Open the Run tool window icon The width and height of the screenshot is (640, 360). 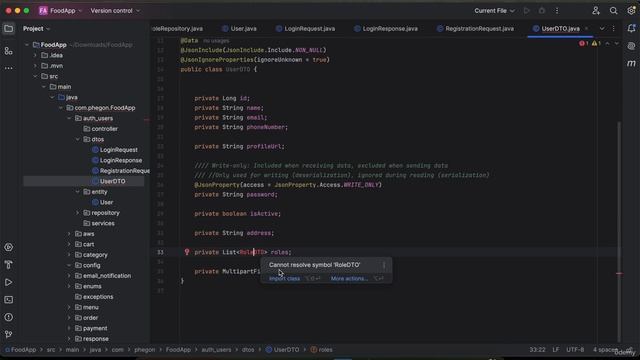point(9,282)
